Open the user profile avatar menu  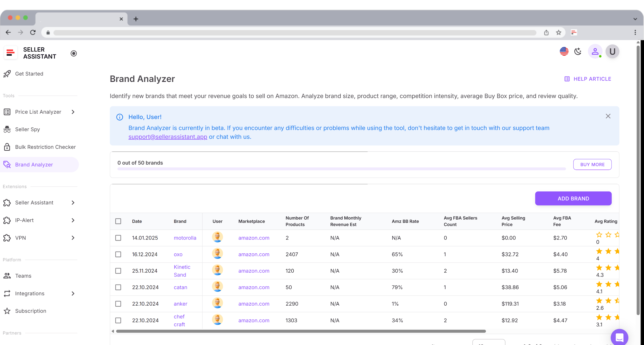click(595, 51)
